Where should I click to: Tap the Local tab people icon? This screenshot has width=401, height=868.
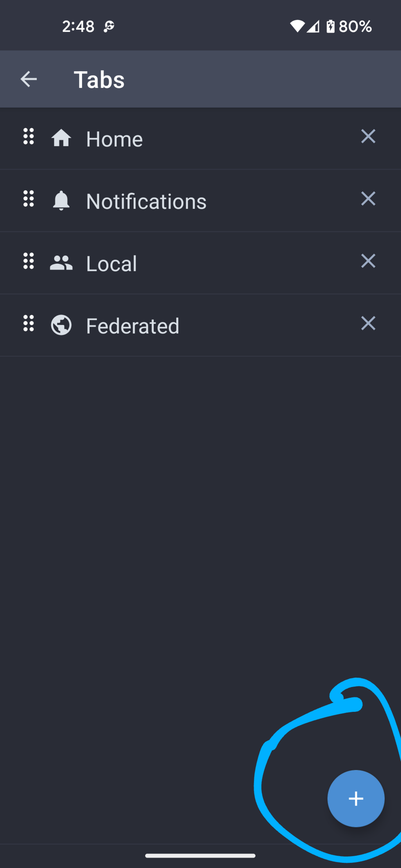[61, 263]
